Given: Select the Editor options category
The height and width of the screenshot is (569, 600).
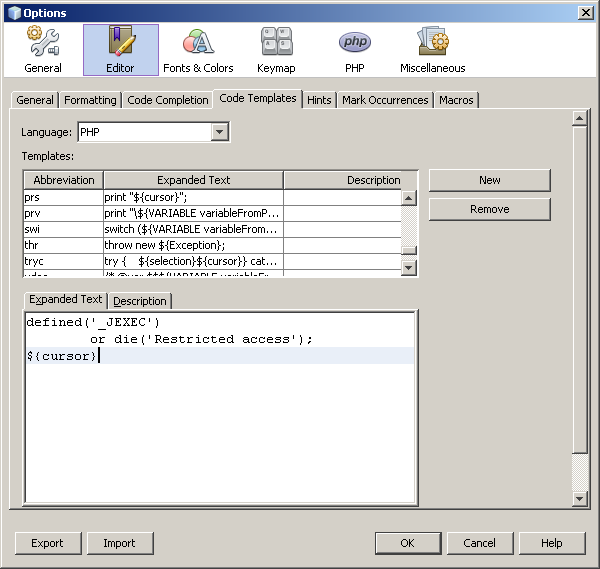Looking at the screenshot, I should [120, 50].
